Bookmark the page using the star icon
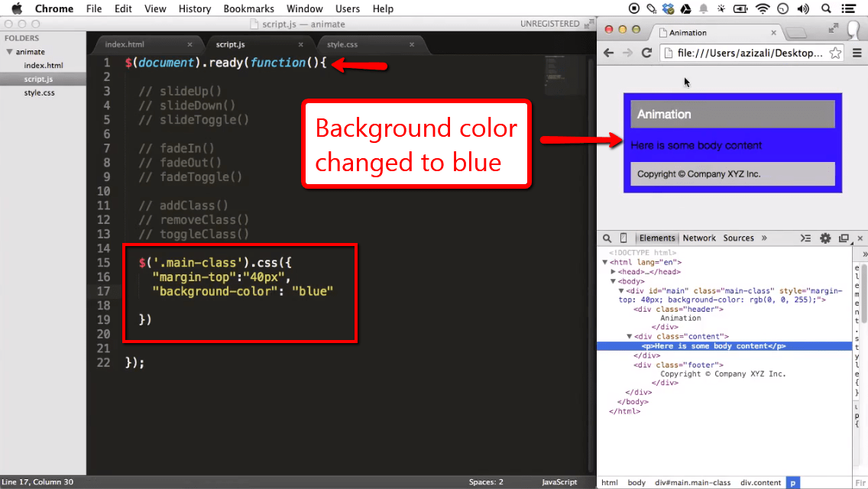Screen dimensions: 868x489 835,53
